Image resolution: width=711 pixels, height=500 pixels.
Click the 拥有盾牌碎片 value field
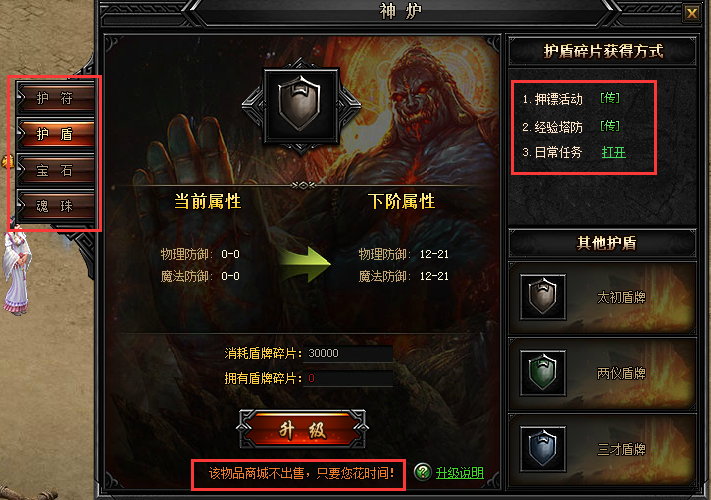click(x=348, y=378)
